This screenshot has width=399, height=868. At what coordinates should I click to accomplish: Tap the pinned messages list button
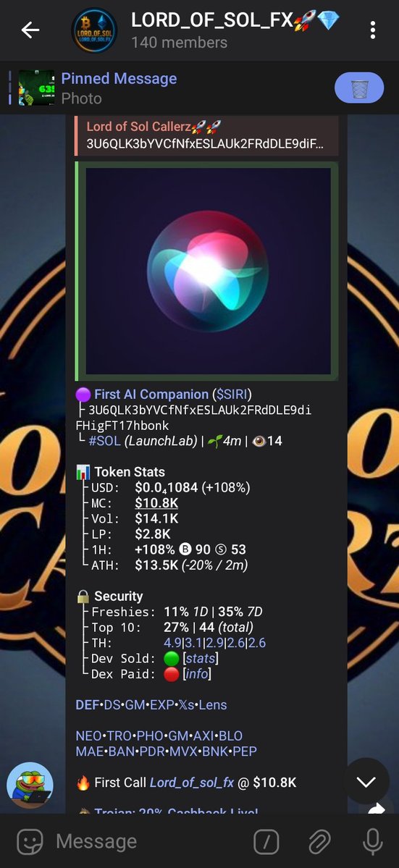tap(359, 88)
